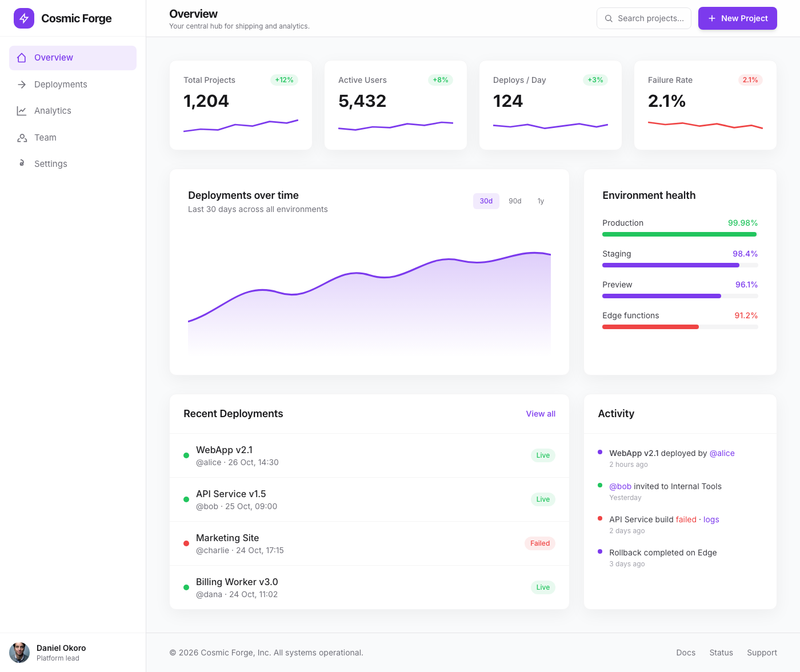Screen dimensions: 800x672
Task: Click the Deployments arrow icon in sidebar
Action: (x=22, y=85)
